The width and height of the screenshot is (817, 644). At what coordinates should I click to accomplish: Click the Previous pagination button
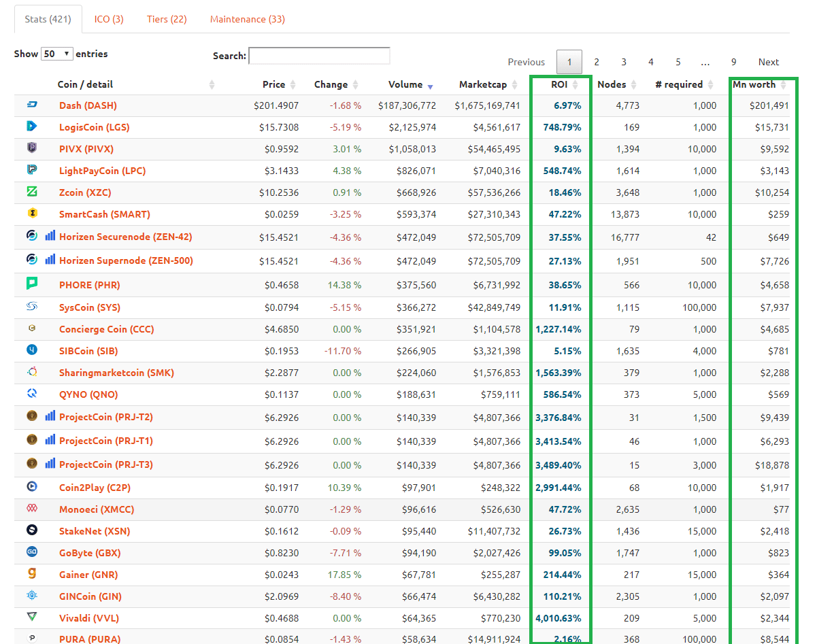(x=527, y=62)
